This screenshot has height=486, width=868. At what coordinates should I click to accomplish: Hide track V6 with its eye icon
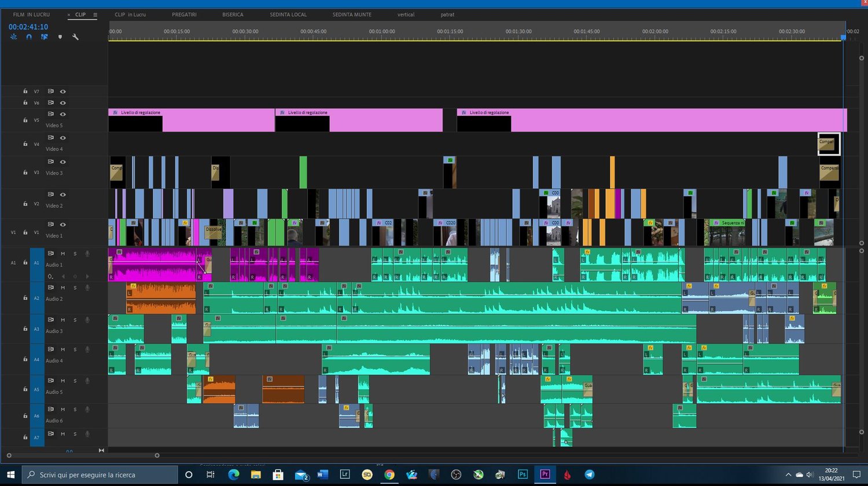tap(63, 103)
